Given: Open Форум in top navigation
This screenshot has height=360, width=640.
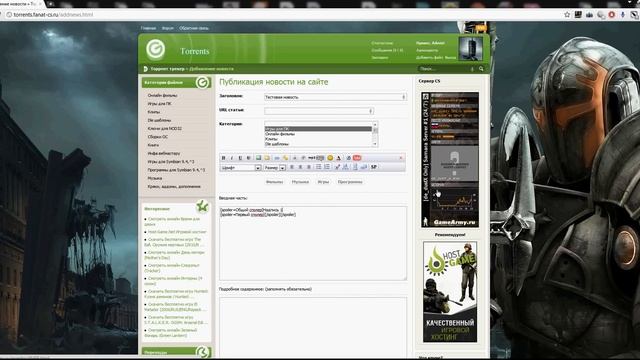Looking at the screenshot, I should tap(168, 28).
